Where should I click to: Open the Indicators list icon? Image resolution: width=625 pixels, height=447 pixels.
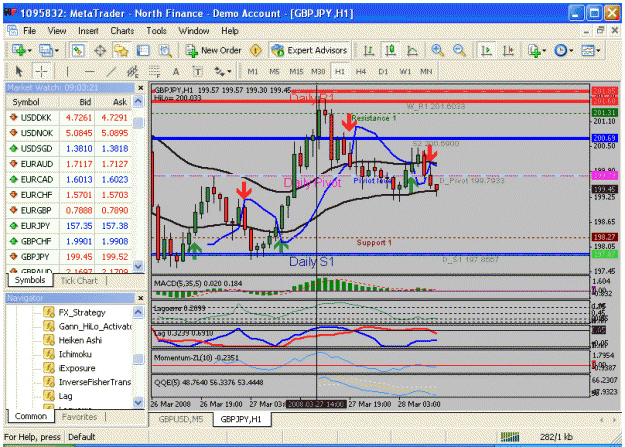click(x=534, y=51)
